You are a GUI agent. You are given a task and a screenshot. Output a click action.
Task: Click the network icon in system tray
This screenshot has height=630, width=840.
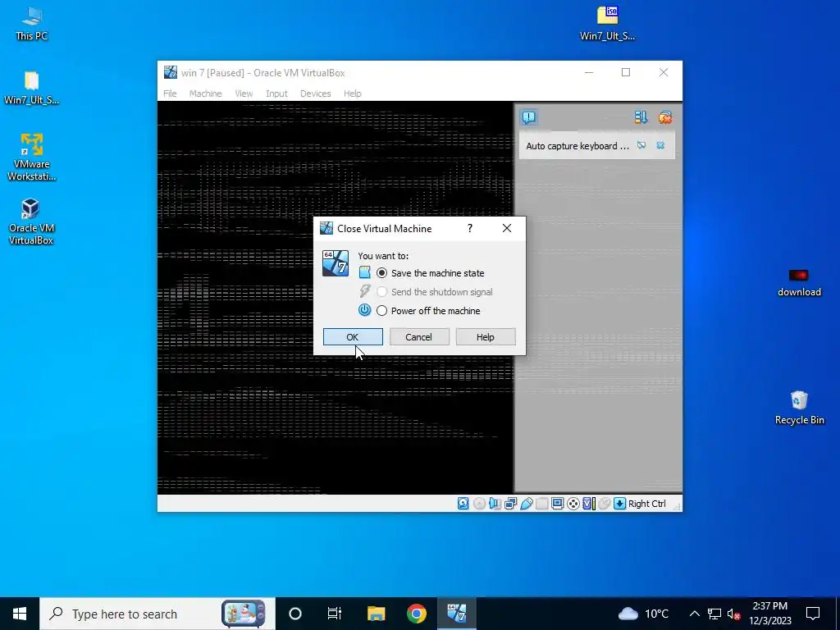(x=714, y=614)
